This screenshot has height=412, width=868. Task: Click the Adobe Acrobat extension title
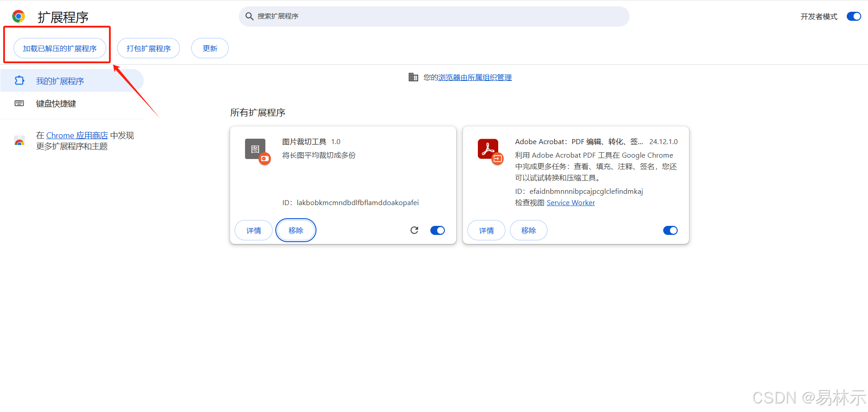click(579, 142)
